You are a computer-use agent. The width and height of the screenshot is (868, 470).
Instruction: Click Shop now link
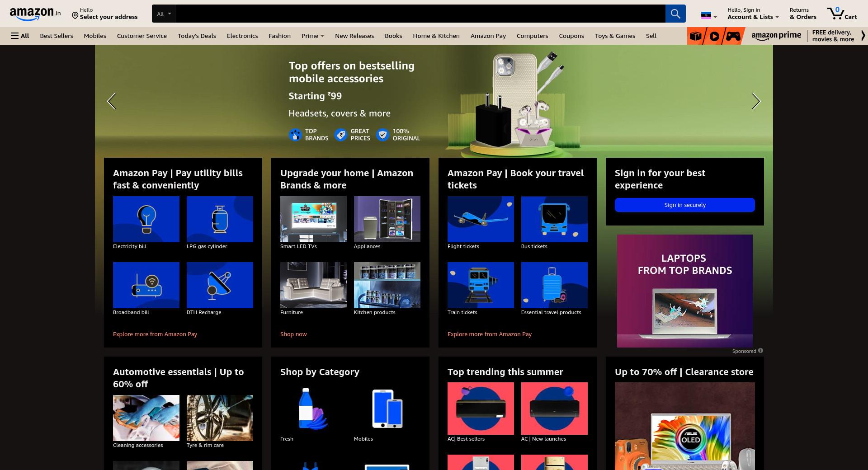click(x=293, y=334)
